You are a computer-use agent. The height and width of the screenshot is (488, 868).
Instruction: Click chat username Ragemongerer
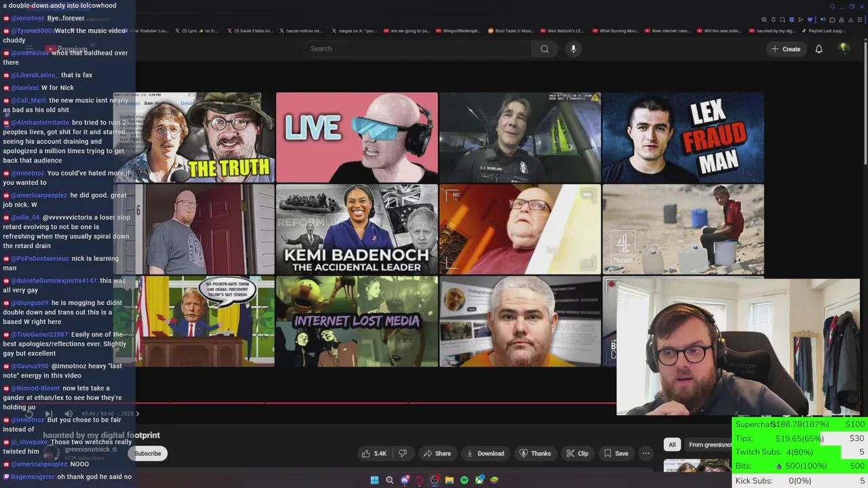click(x=33, y=476)
